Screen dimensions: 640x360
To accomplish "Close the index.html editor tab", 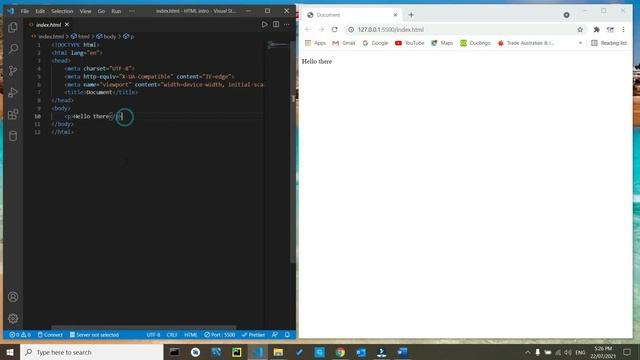I will [67, 25].
